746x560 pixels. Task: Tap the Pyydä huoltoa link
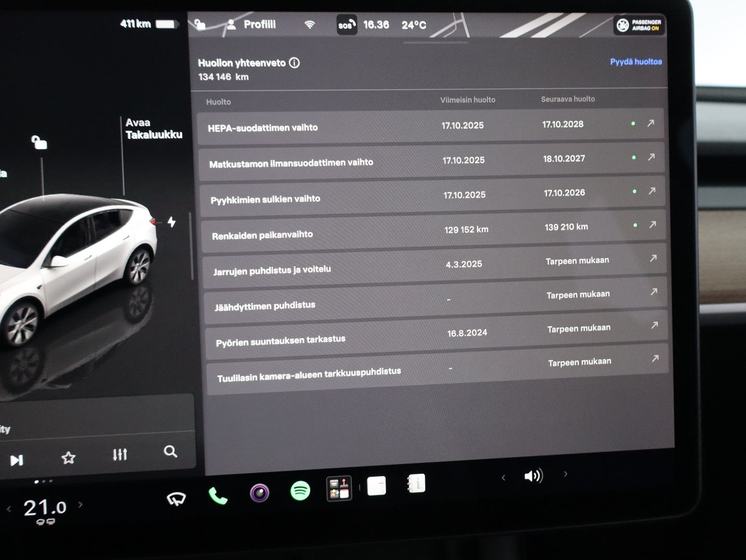coord(636,62)
